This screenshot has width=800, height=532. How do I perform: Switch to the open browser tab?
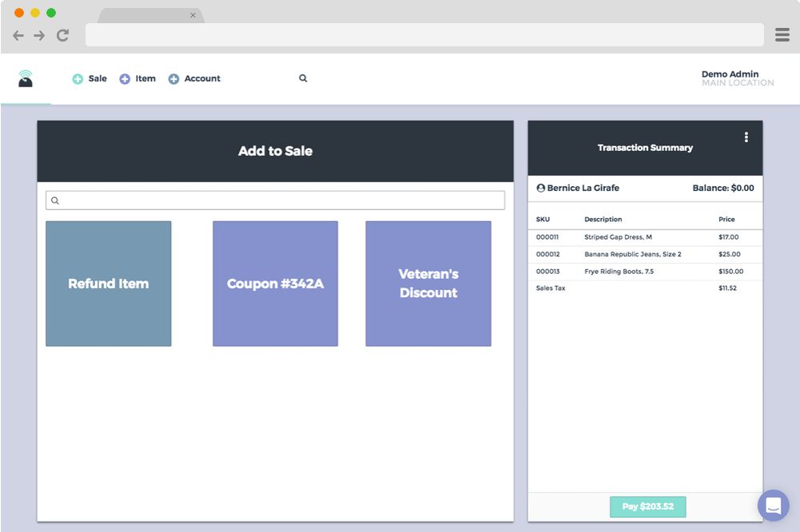click(144, 14)
